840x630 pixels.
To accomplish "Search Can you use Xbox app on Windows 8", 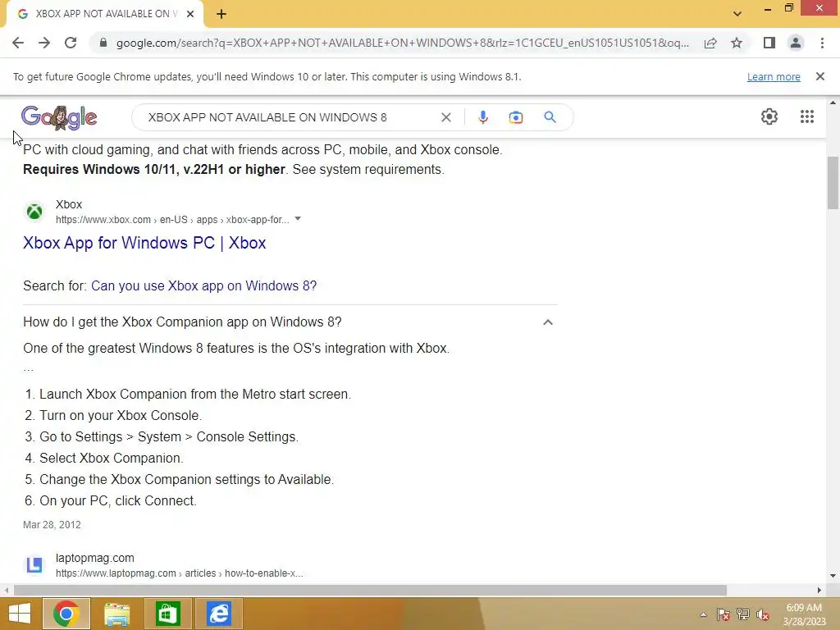I will tap(203, 286).
